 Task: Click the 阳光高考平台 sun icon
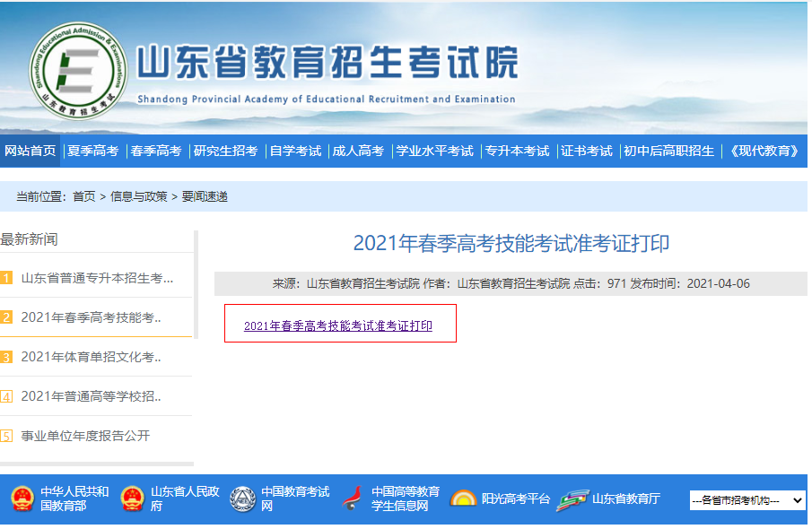point(463,499)
